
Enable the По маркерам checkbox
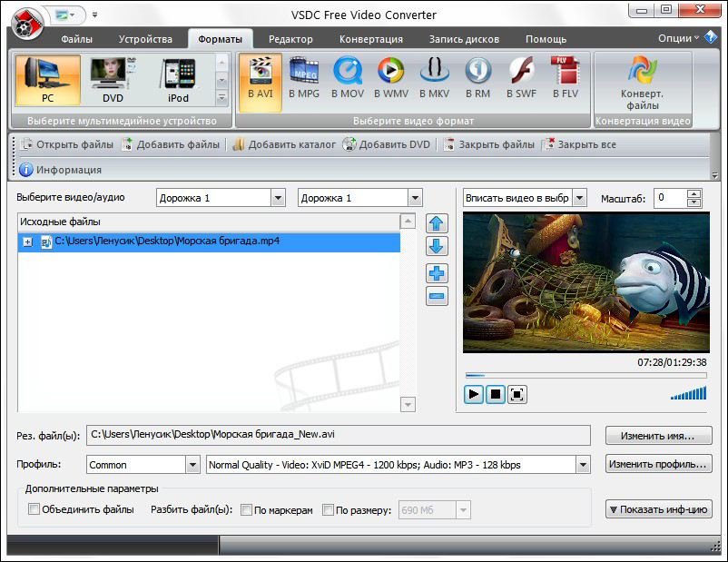tap(246, 510)
